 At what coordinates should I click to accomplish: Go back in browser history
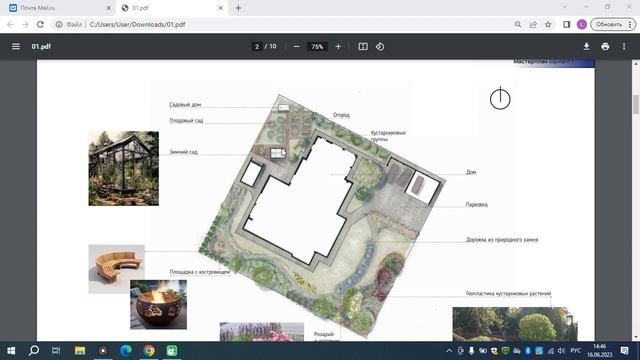(x=10, y=24)
